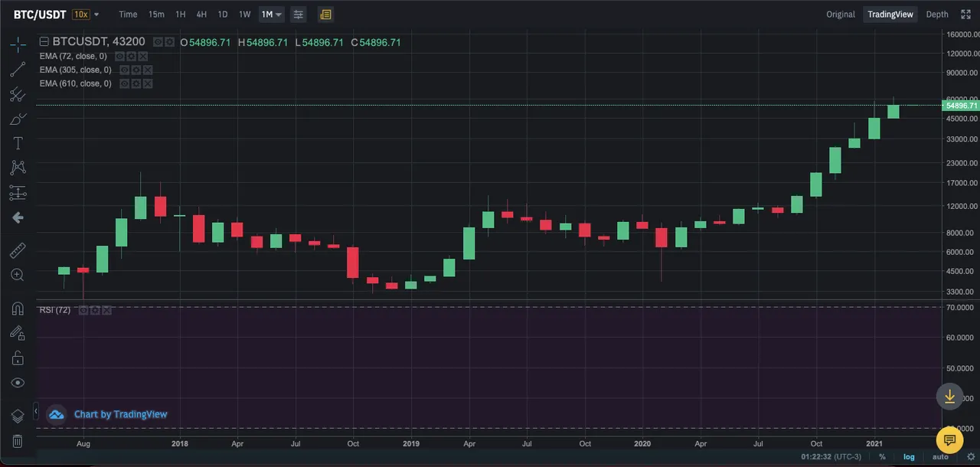The height and width of the screenshot is (467, 980).
Task: Switch to 1W interval
Action: pyautogui.click(x=244, y=15)
